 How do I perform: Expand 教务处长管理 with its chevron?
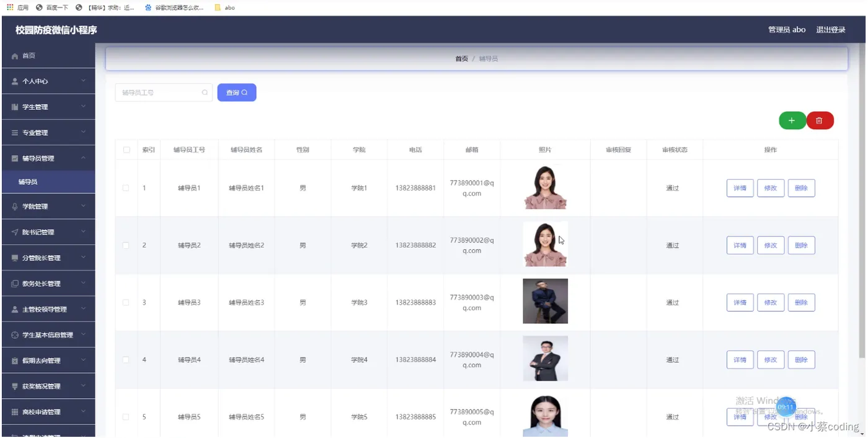83,283
